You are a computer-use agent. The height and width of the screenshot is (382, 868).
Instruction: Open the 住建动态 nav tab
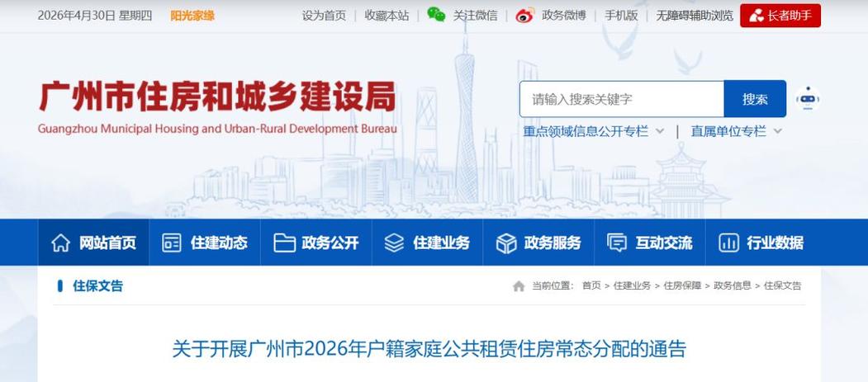pyautogui.click(x=205, y=243)
